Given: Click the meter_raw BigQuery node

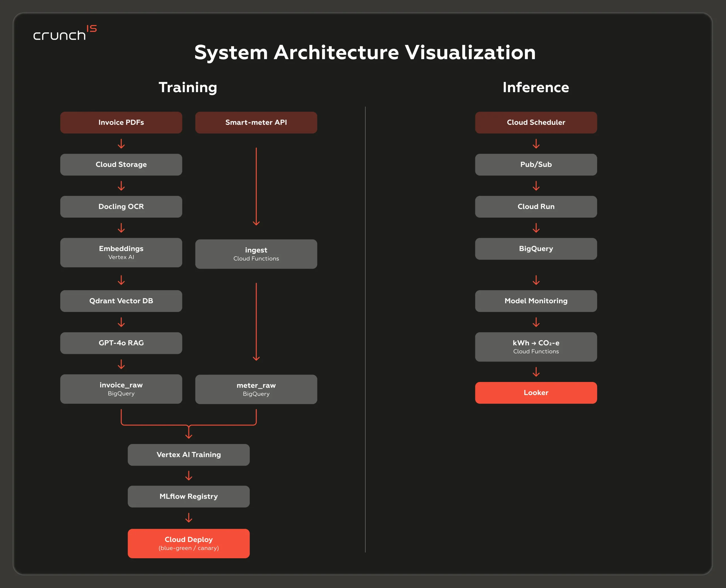Looking at the screenshot, I should (256, 389).
